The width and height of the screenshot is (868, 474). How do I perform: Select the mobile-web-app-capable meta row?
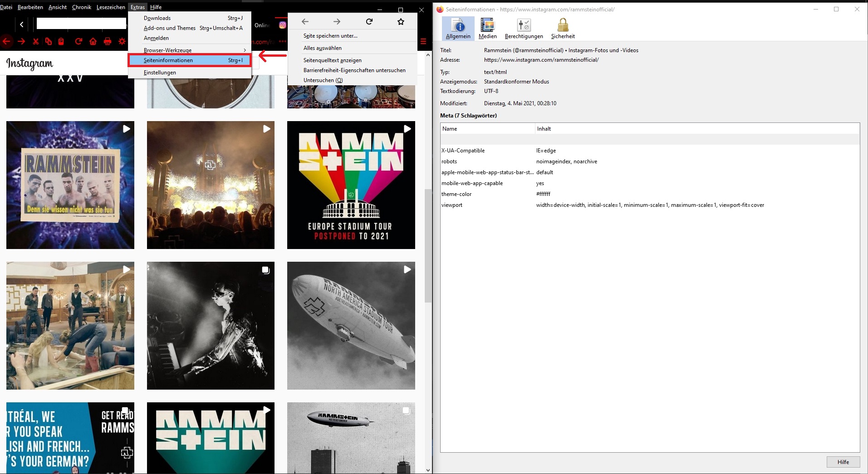coord(650,183)
